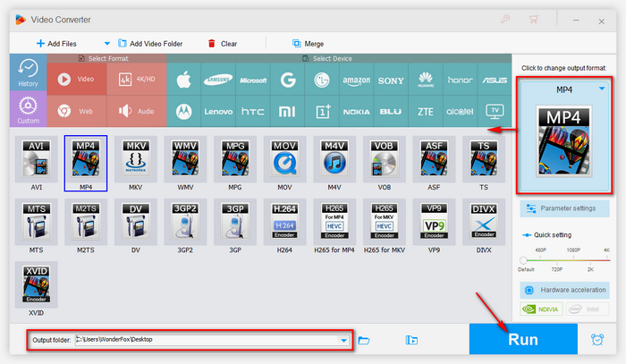Screen dimensions: 626x364
Task: Select the MPG format icon
Action: click(235, 160)
